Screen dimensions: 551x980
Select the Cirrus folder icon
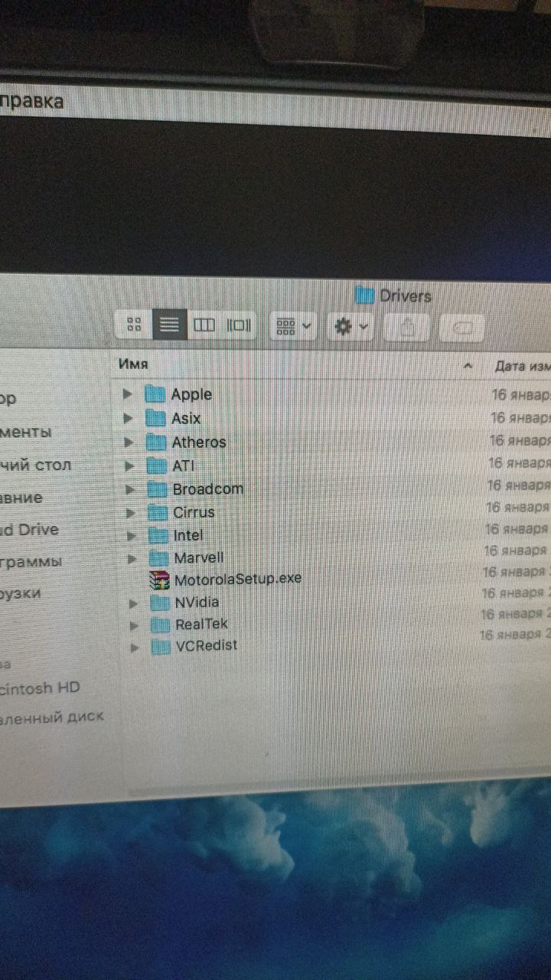tap(158, 512)
